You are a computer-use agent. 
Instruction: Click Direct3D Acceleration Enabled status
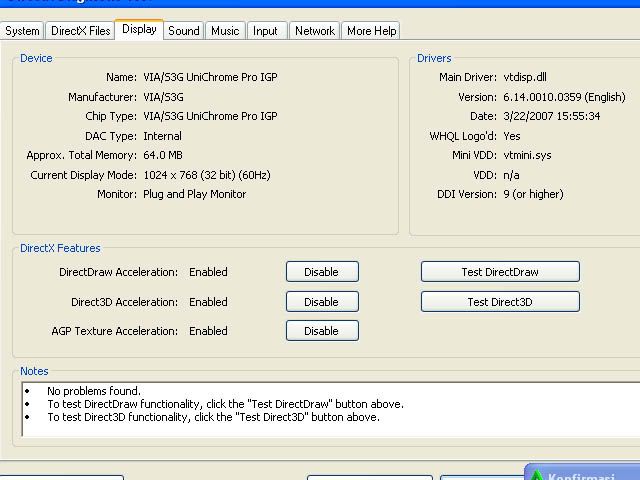[208, 302]
